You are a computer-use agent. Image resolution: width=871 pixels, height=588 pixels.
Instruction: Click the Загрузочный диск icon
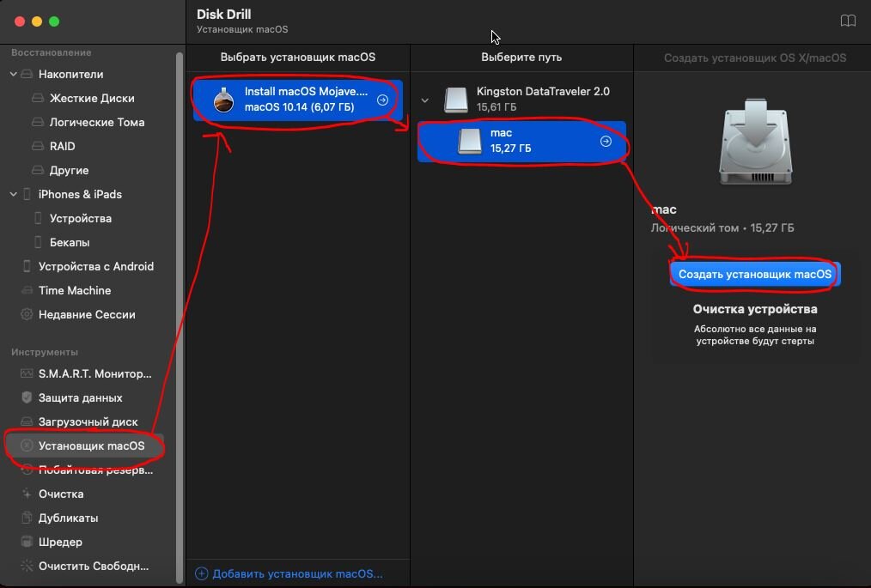pyautogui.click(x=27, y=421)
